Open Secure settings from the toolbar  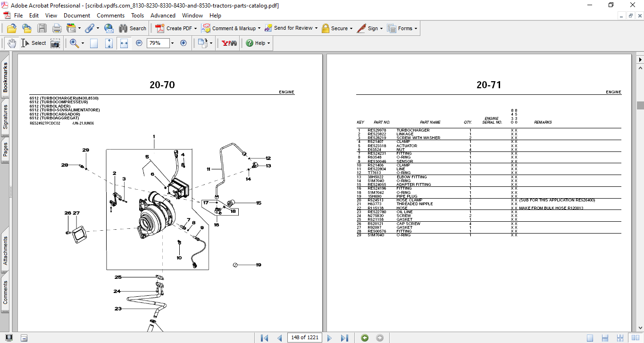[x=337, y=28]
